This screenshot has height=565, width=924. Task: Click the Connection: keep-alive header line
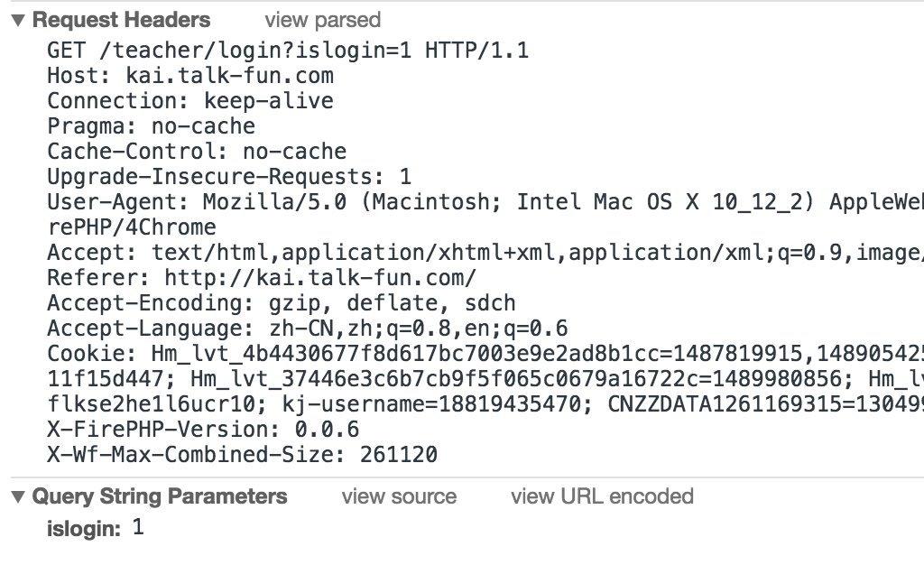pyautogui.click(x=190, y=101)
